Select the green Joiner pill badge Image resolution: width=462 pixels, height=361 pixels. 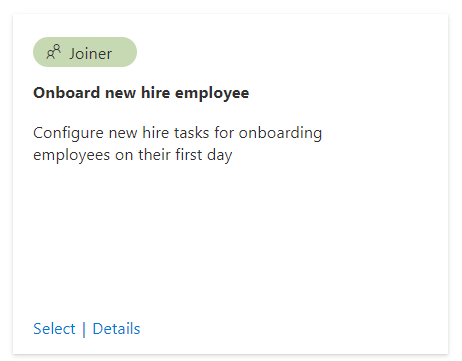tap(85, 52)
